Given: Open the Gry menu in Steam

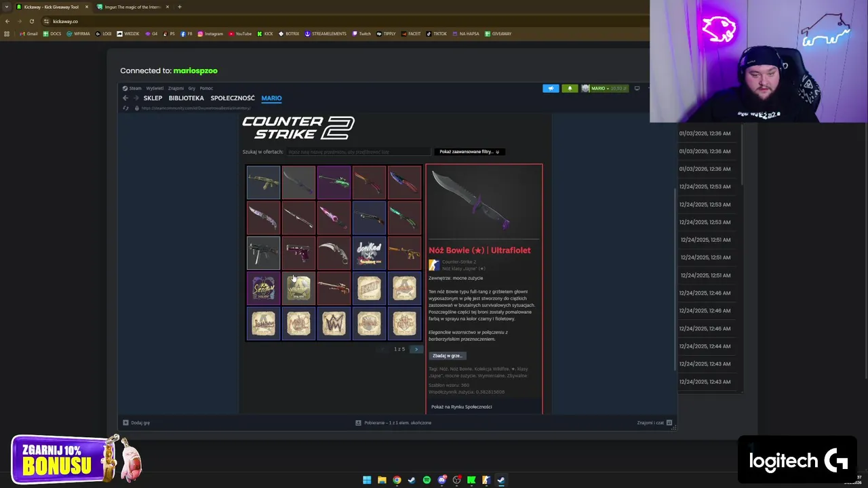Looking at the screenshot, I should (192, 88).
